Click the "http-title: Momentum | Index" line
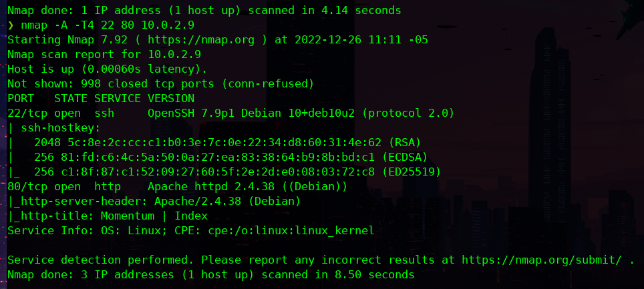644x289 pixels. click(110, 216)
